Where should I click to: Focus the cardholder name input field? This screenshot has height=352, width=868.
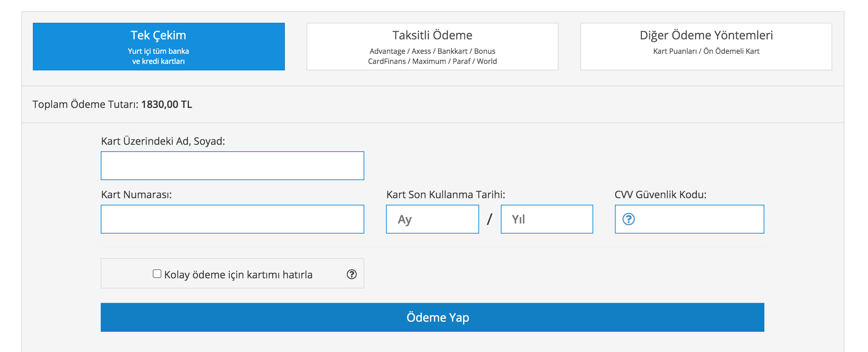(x=232, y=166)
